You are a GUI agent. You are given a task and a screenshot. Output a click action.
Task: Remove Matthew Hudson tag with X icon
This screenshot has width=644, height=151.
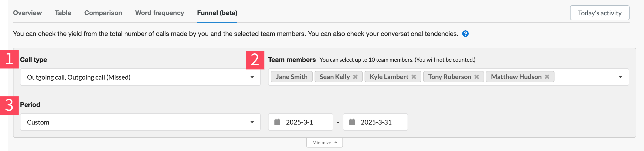pyautogui.click(x=547, y=77)
